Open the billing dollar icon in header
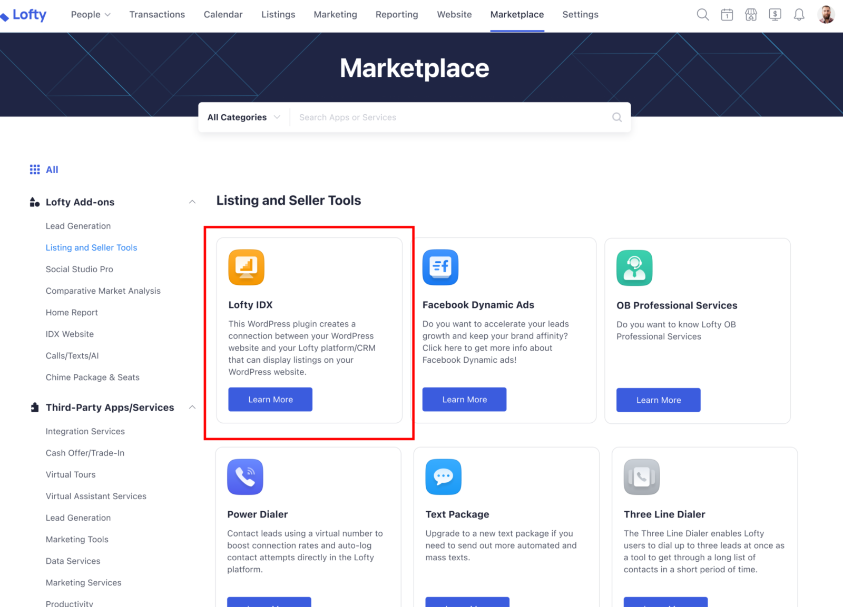The height and width of the screenshot is (616, 843). 775,15
